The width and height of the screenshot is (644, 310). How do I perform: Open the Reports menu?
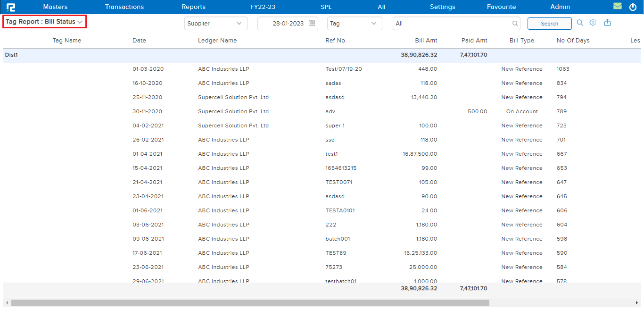click(193, 7)
